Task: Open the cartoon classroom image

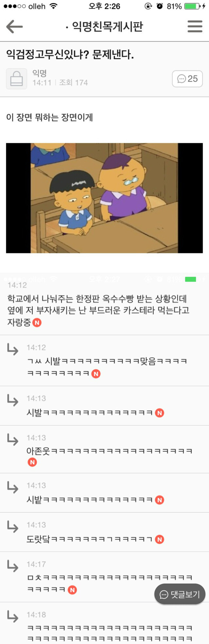Action: 104,198
